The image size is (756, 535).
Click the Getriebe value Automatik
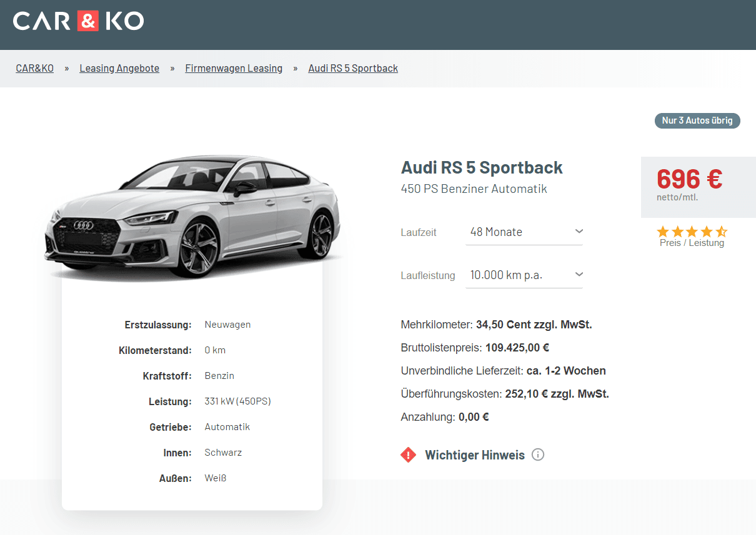point(227,427)
